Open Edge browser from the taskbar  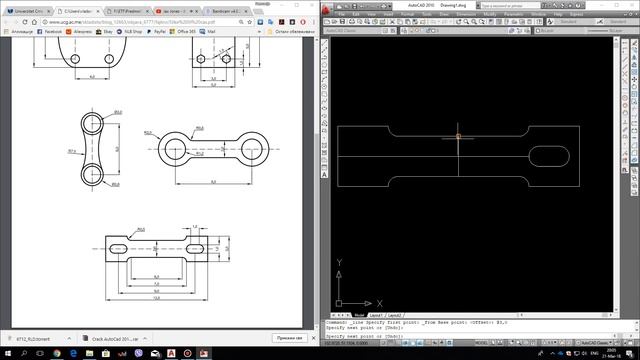click(73, 353)
